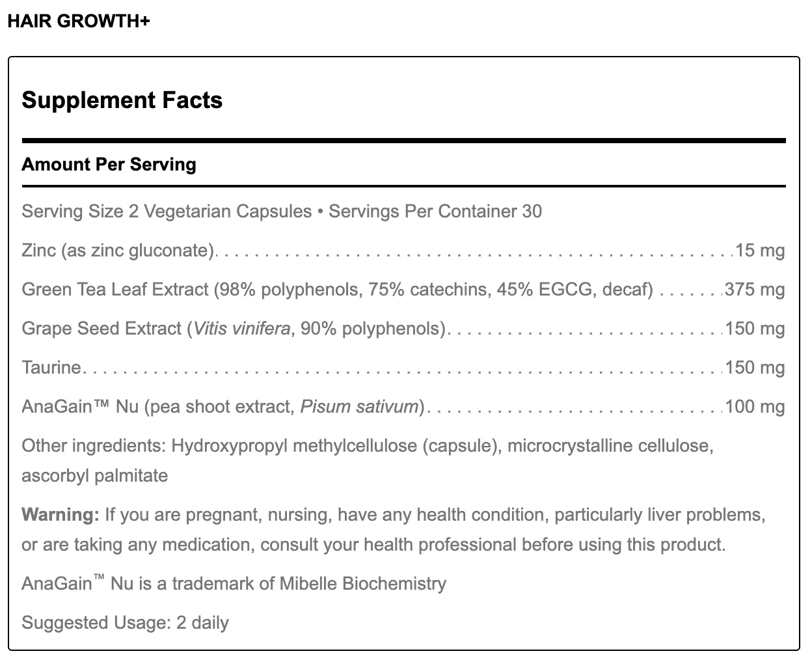Select the 100 mg AnaGain amount

755,407
